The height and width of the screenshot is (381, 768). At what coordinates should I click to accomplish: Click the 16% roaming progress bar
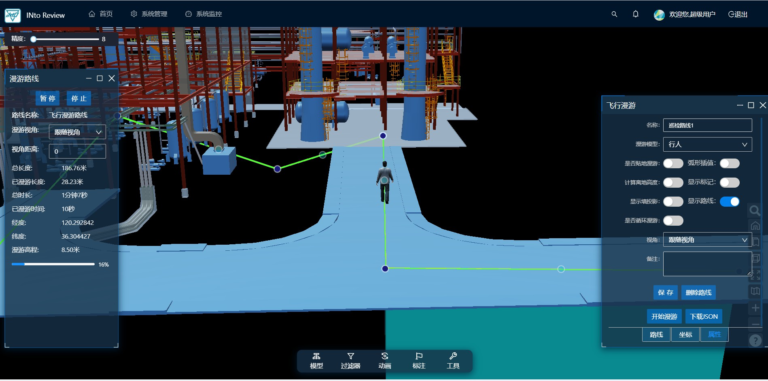pyautogui.click(x=53, y=264)
